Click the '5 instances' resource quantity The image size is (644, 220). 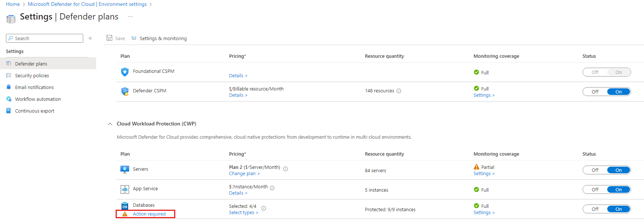coord(377,190)
